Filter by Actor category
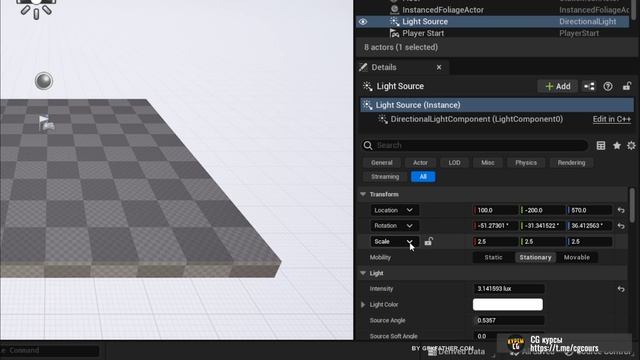Viewport: 640px width, 360px height. 420,162
